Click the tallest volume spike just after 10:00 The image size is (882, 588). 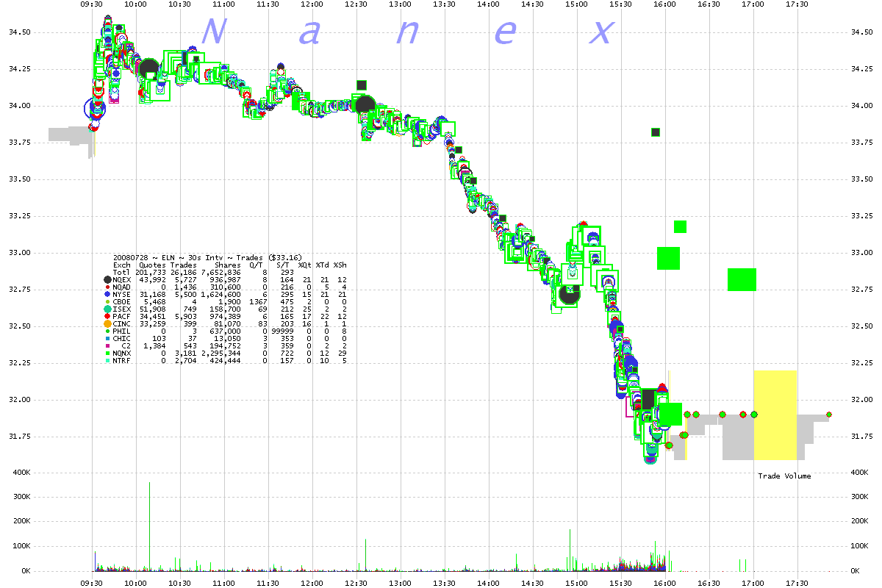[x=149, y=526]
